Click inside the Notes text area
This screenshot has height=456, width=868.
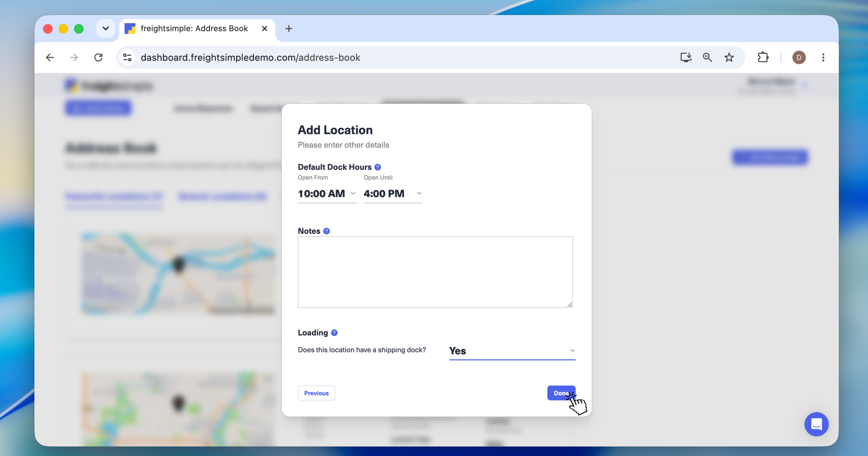[435, 272]
